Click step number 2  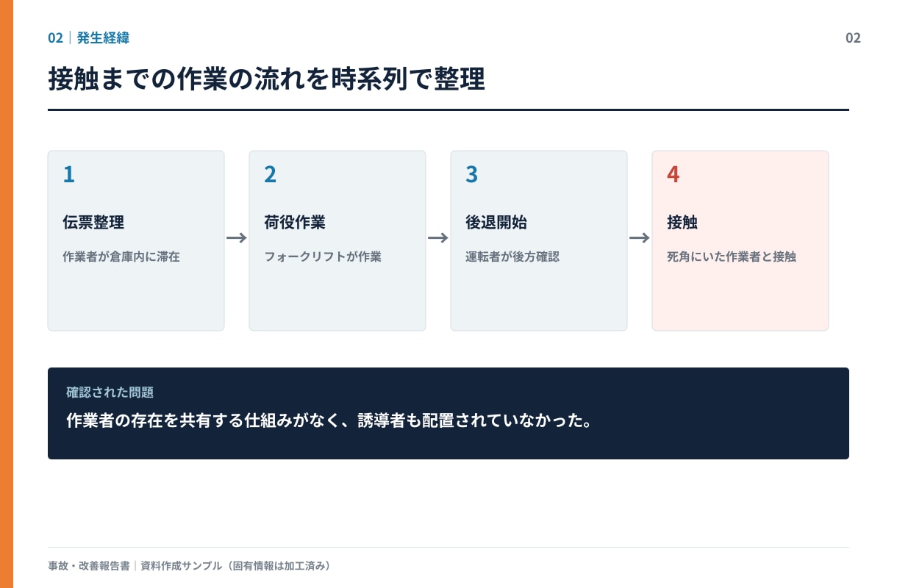(x=270, y=174)
